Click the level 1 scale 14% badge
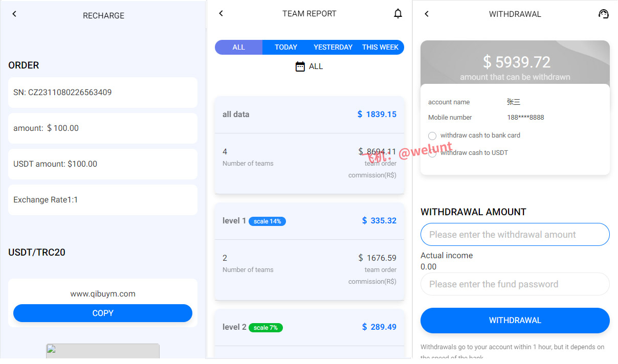 [267, 221]
